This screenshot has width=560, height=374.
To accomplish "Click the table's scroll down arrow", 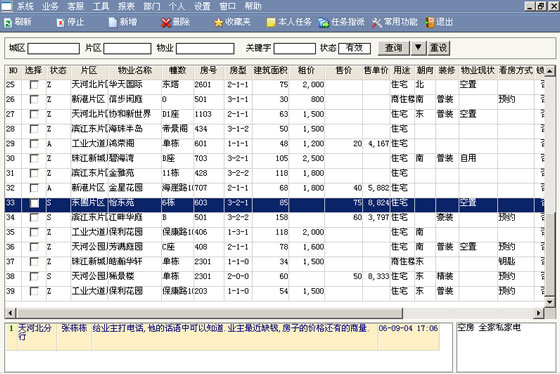I will (550, 302).
